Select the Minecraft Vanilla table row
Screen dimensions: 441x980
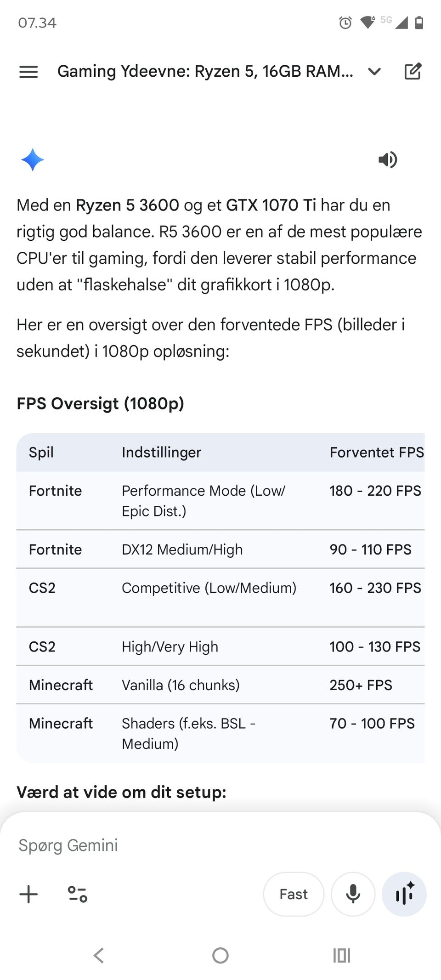(x=220, y=685)
